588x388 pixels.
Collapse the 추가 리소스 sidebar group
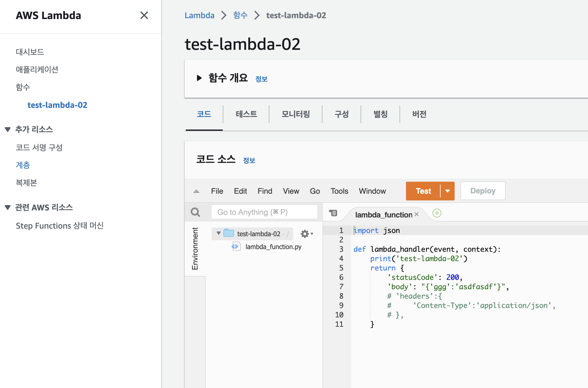[8, 129]
